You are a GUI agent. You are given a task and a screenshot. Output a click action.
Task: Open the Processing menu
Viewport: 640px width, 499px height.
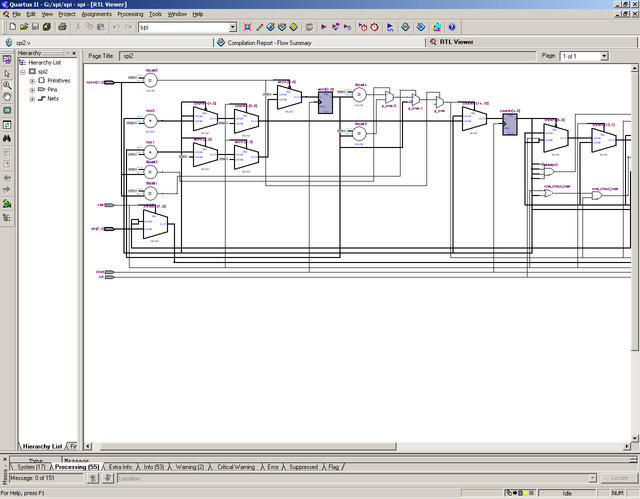point(130,14)
